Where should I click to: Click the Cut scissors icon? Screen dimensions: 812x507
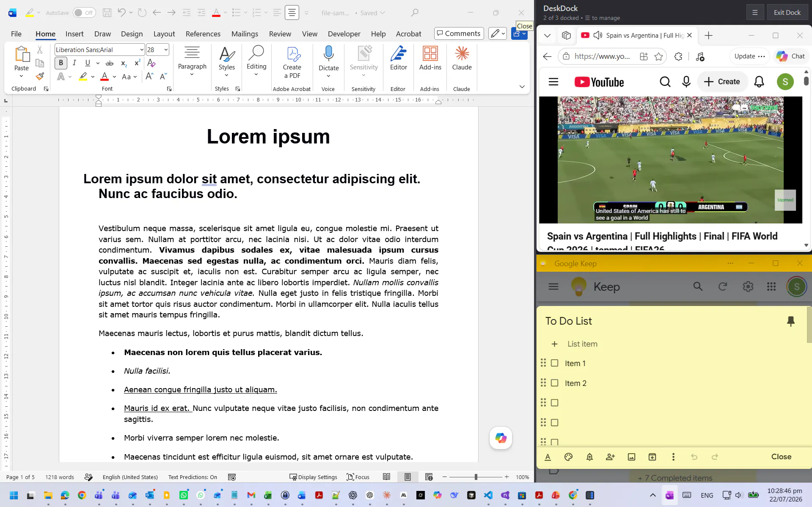pyautogui.click(x=40, y=50)
